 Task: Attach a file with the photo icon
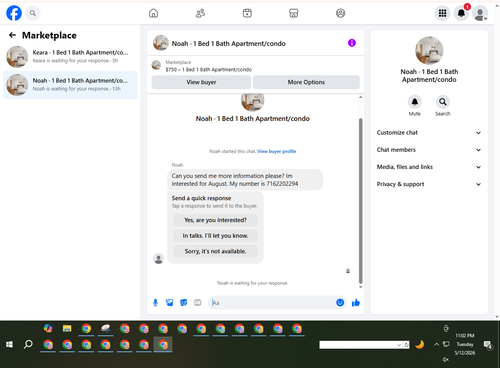coord(170,303)
